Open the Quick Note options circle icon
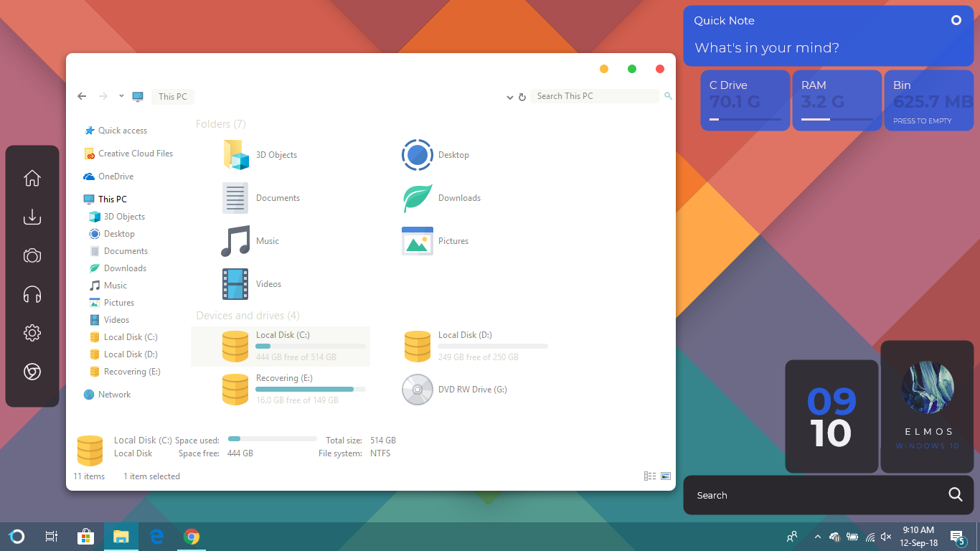The height and width of the screenshot is (551, 980). 956,21
